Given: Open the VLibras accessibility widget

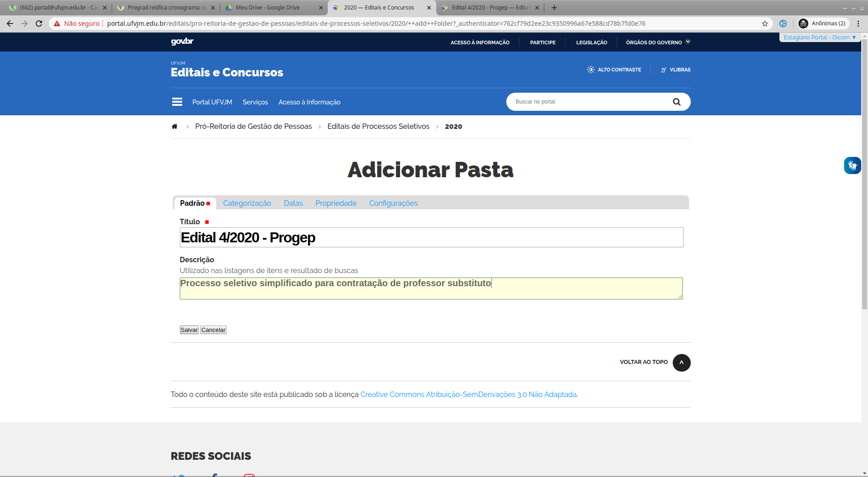Looking at the screenshot, I should click(852, 165).
